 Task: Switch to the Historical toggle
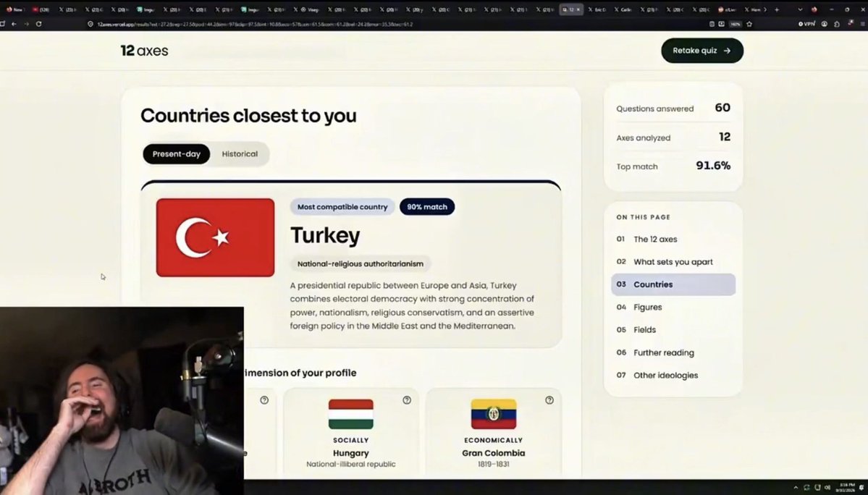(240, 153)
